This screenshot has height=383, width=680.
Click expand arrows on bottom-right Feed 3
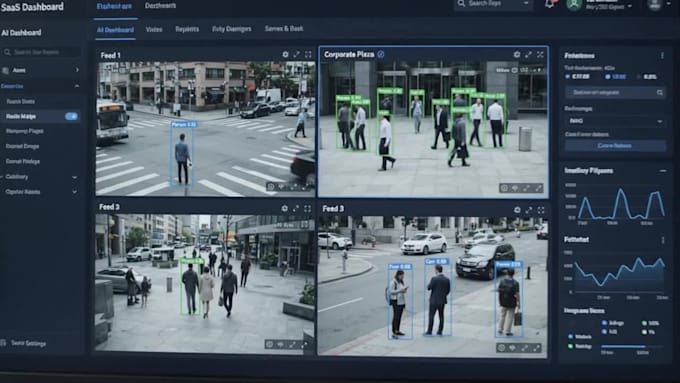(x=529, y=210)
